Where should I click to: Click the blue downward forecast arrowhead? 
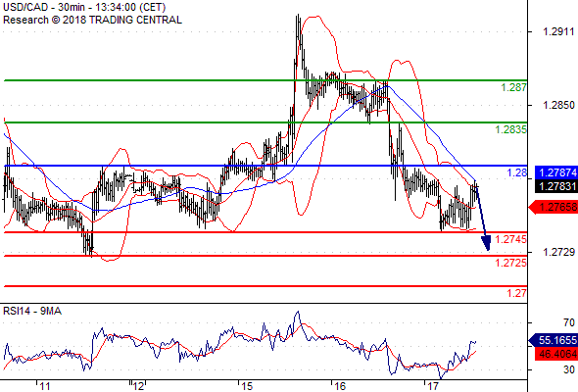tap(486, 243)
